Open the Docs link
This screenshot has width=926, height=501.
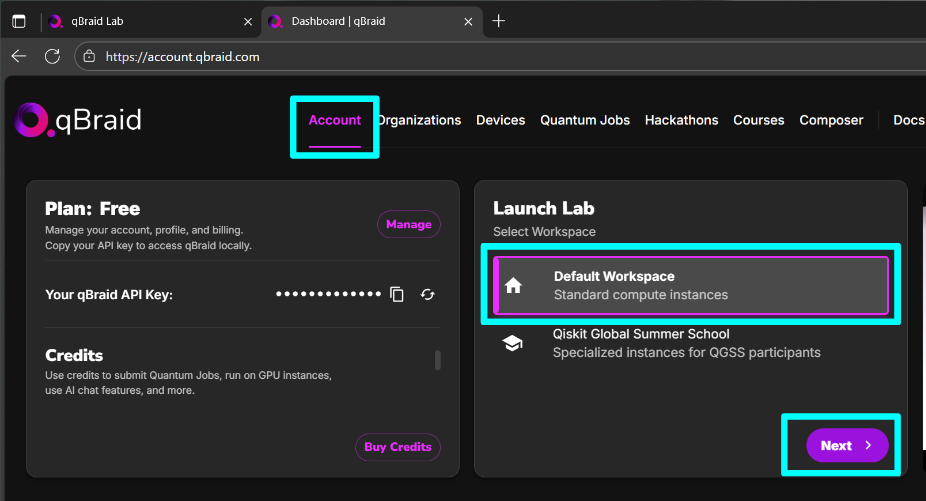[909, 120]
